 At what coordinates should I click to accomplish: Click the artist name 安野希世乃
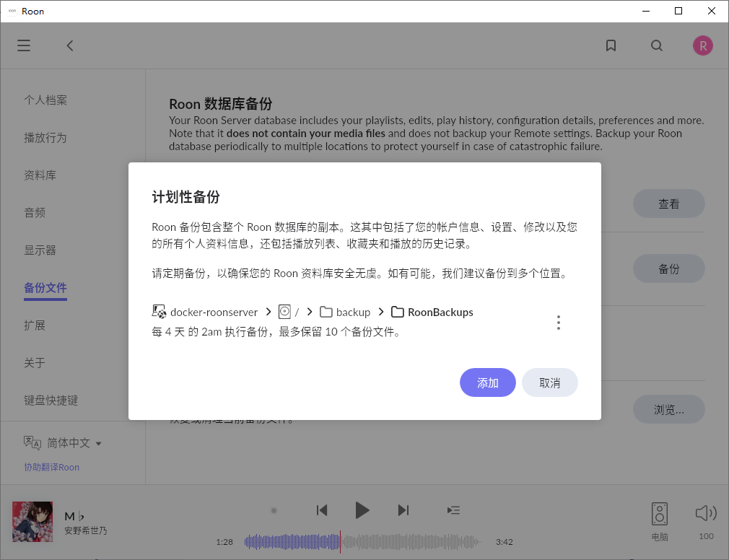[x=86, y=530]
